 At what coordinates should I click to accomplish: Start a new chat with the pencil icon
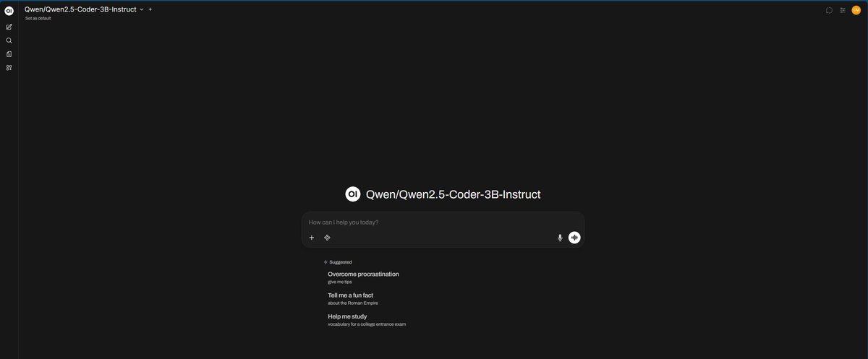[x=9, y=27]
